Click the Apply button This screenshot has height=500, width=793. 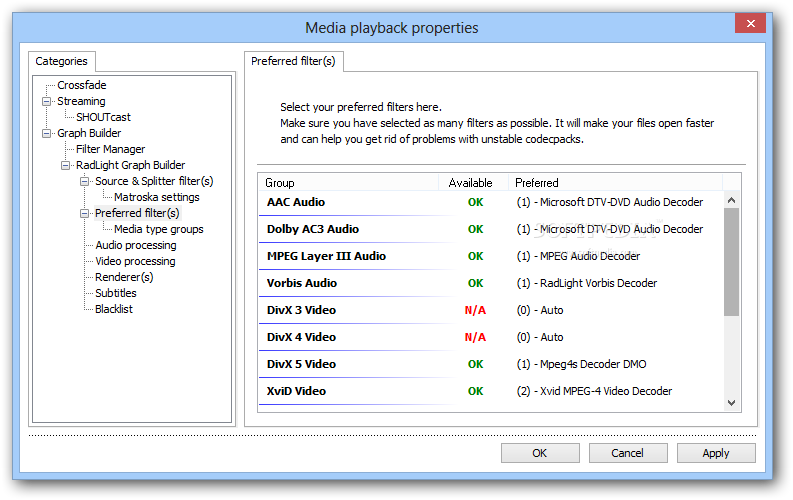(716, 453)
